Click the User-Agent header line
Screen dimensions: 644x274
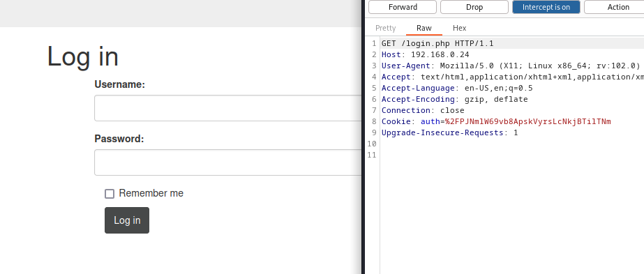pyautogui.click(x=511, y=66)
